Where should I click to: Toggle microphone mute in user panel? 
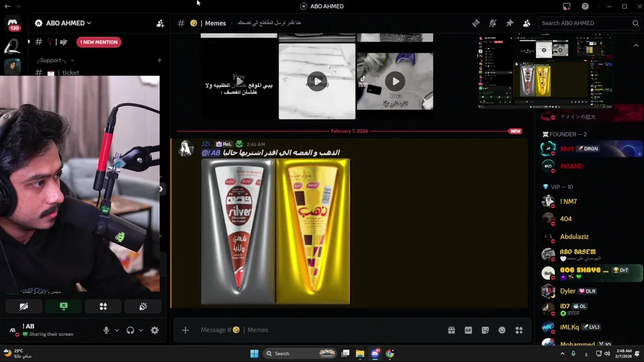coord(106,330)
